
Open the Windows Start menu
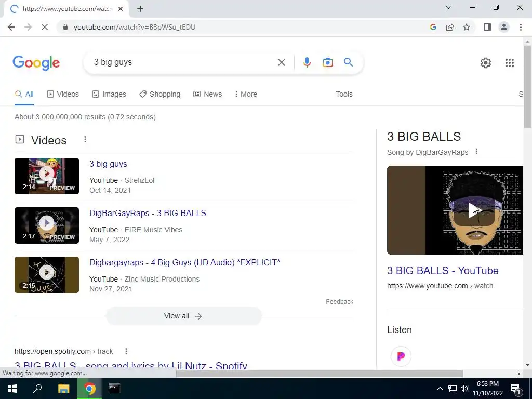12,389
